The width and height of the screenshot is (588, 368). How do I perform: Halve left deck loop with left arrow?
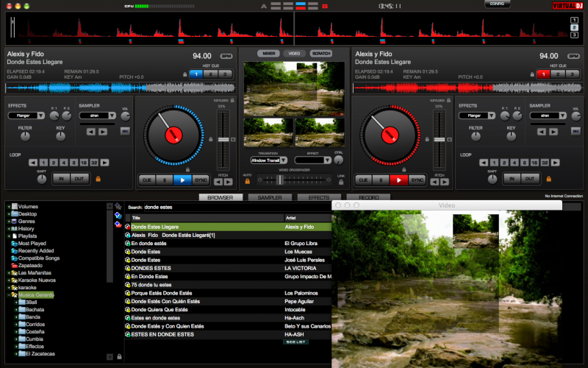click(33, 163)
